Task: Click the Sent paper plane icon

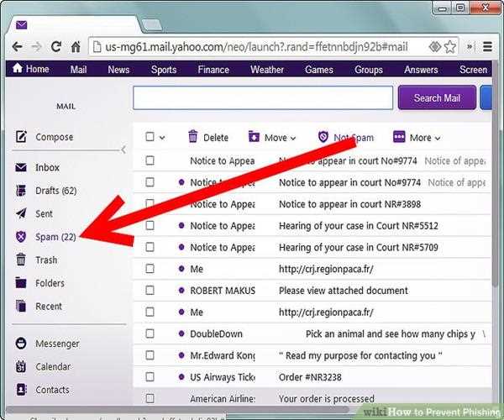Action: pyautogui.click(x=21, y=214)
